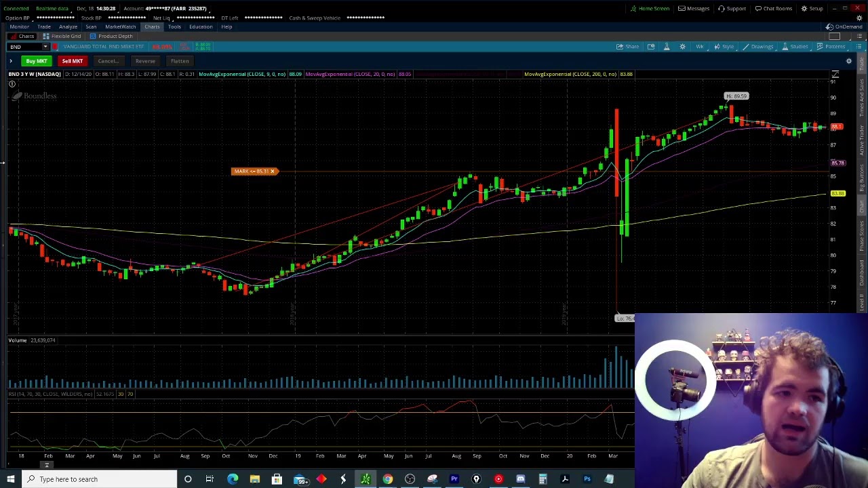The image size is (868, 488).
Task: Open File Explorer from taskbar
Action: click(x=254, y=479)
